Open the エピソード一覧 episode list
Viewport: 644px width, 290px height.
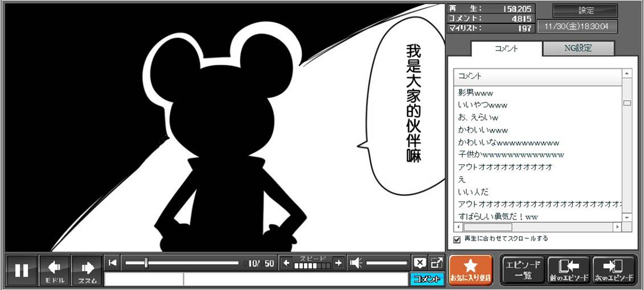tap(523, 270)
